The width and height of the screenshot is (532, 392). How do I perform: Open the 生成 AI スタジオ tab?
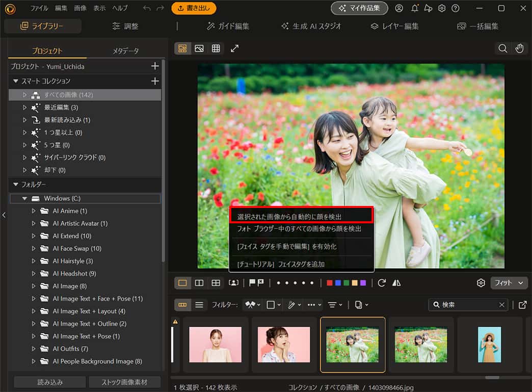tap(311, 26)
